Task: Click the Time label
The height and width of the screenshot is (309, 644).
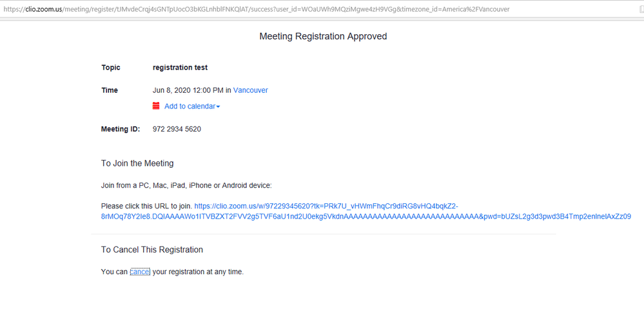Action: 110,90
